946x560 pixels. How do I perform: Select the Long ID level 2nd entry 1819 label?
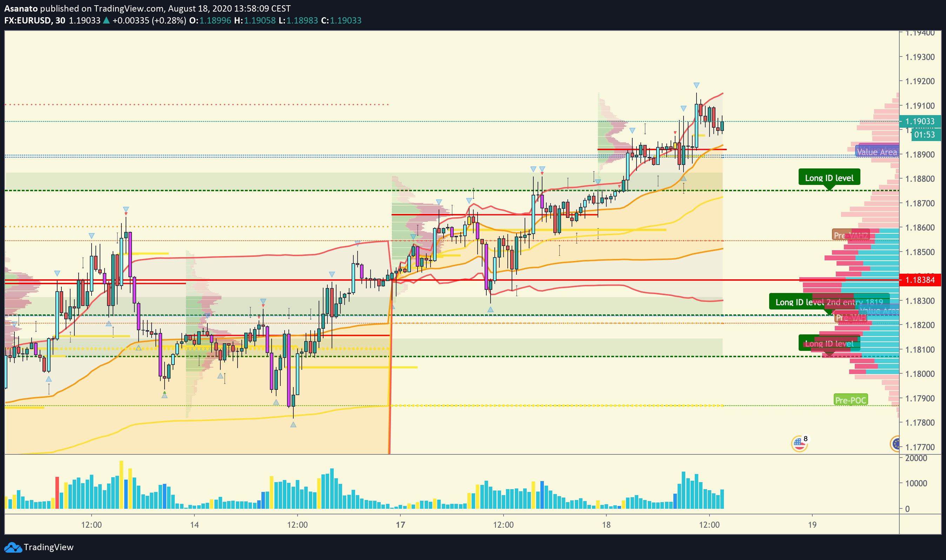tap(829, 302)
